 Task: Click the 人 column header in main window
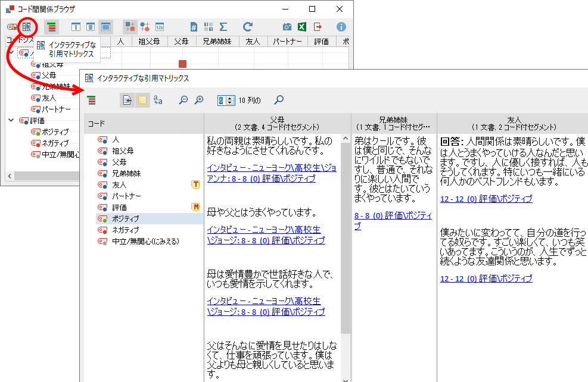(121, 41)
